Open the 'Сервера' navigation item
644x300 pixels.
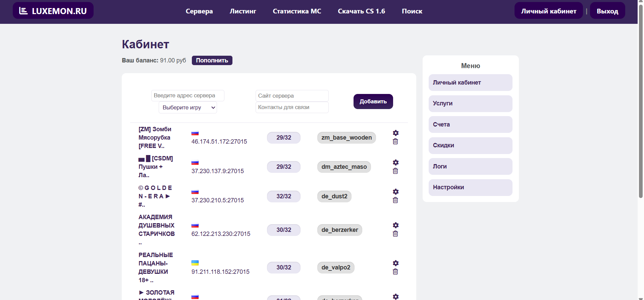pos(199,11)
